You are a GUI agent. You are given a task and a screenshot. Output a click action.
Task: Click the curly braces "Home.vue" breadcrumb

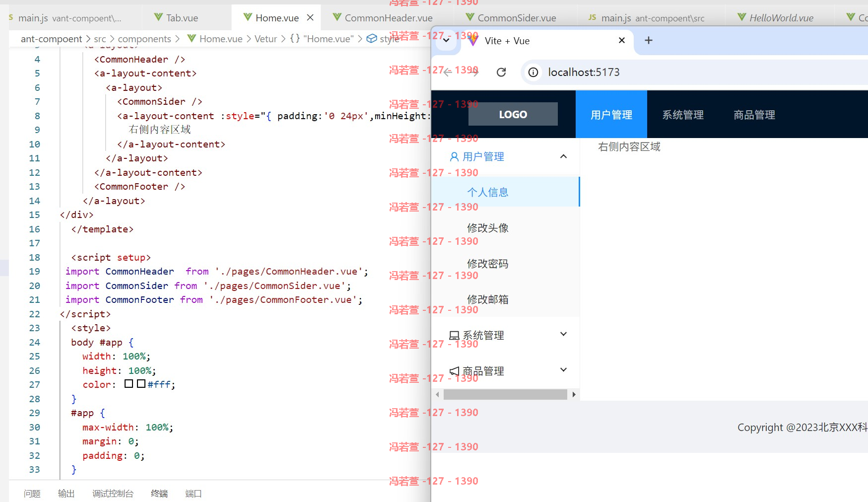(322, 39)
